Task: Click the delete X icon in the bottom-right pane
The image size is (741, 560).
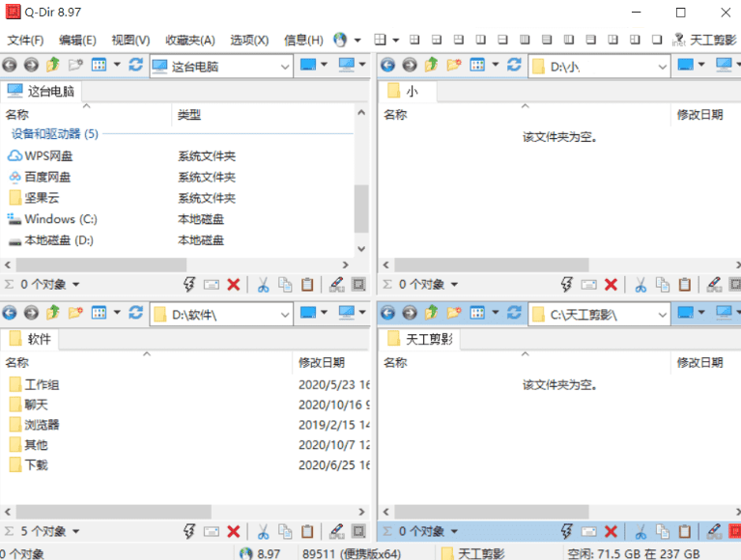Action: click(x=611, y=532)
